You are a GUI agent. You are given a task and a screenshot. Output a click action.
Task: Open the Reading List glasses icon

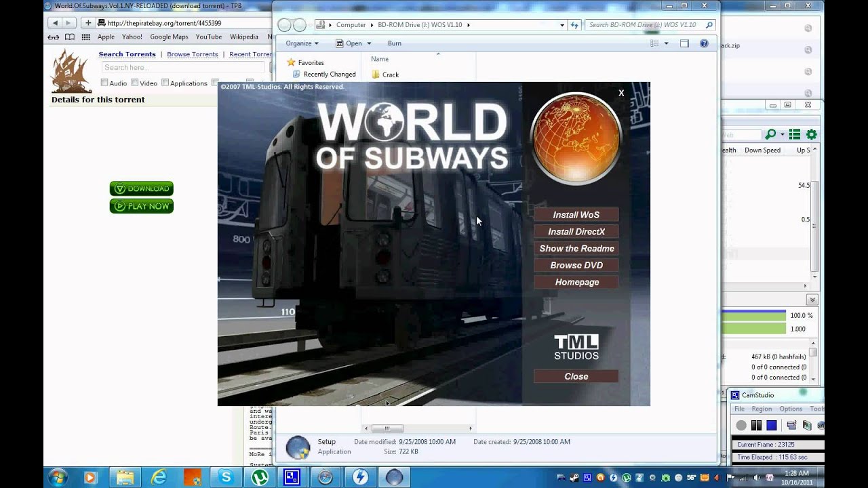point(53,37)
